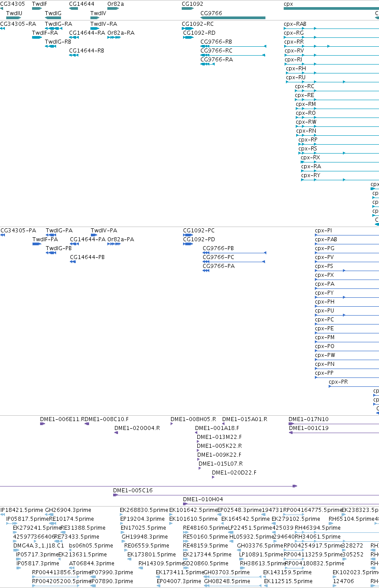Select protein TwdlF-PA label
This screenshot has width=379, height=588.
pos(45,239)
